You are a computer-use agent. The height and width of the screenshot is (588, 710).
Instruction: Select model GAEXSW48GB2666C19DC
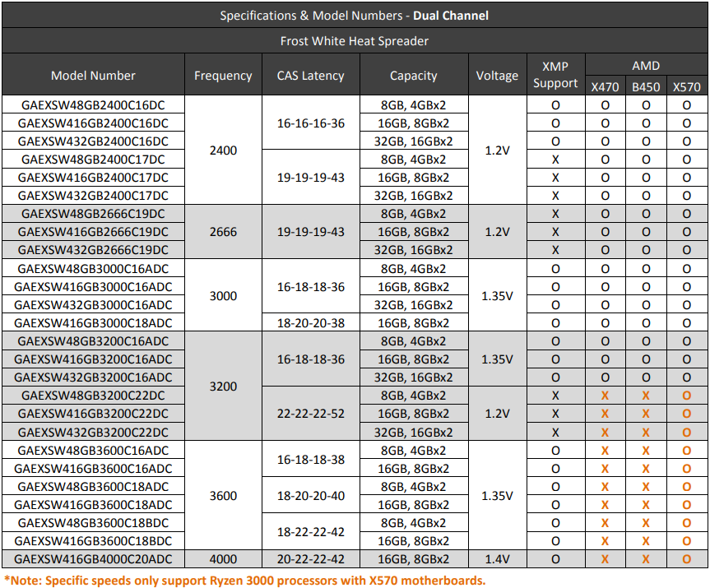(x=93, y=214)
